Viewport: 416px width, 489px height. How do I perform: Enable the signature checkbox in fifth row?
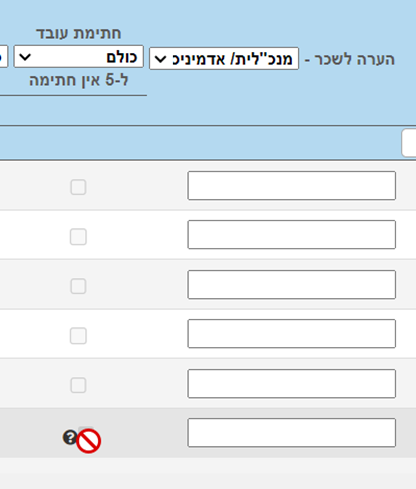pyautogui.click(x=78, y=385)
